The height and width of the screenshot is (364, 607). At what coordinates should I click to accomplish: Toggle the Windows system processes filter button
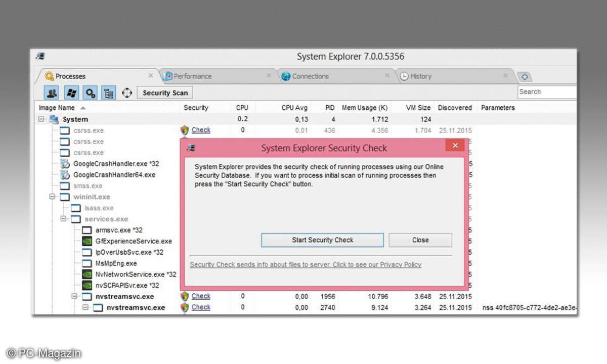pyautogui.click(x=71, y=93)
